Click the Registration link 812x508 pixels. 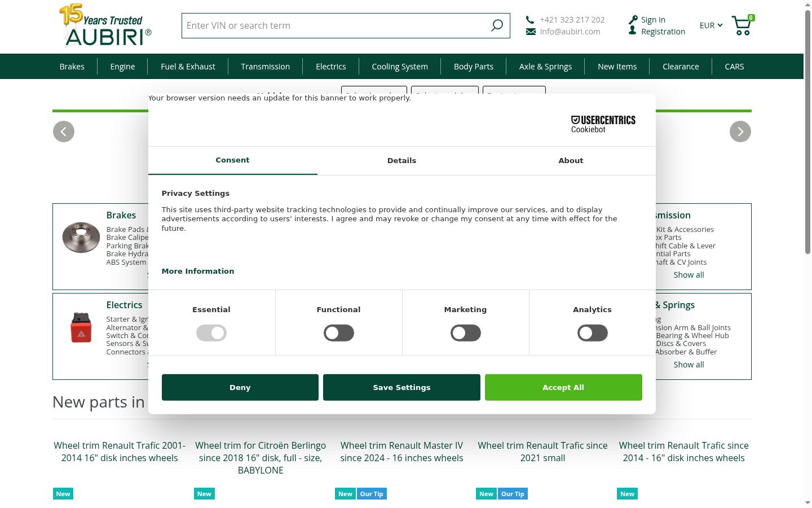click(x=663, y=32)
